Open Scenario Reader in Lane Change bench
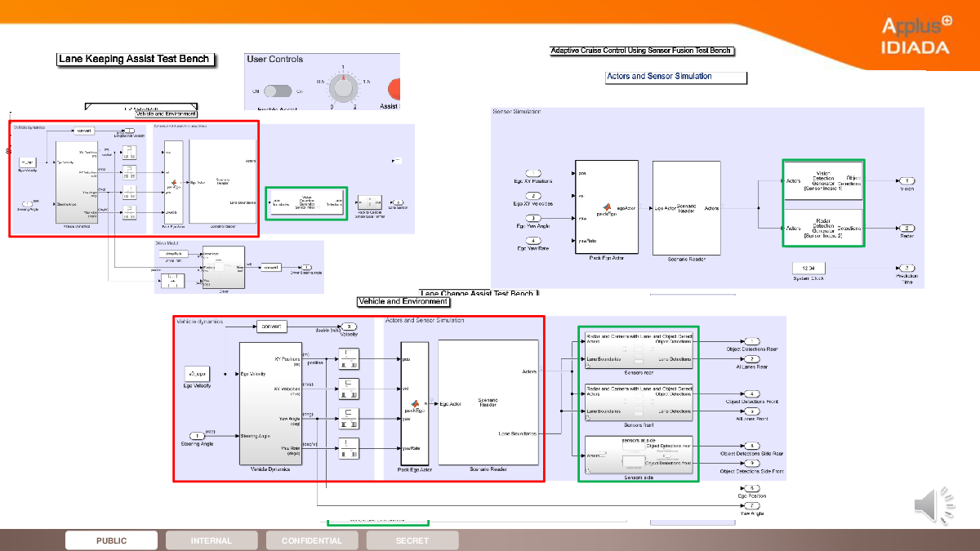Viewport: 980px width, 551px height. tap(488, 402)
